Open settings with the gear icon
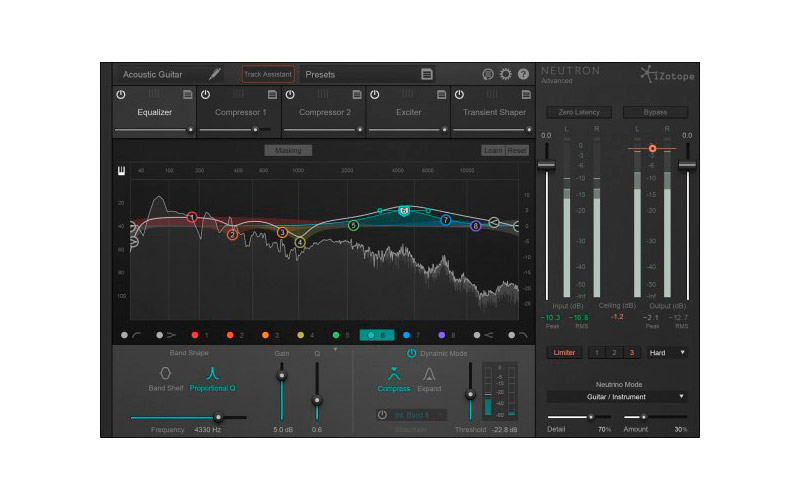This screenshot has width=800, height=500. tap(506, 74)
